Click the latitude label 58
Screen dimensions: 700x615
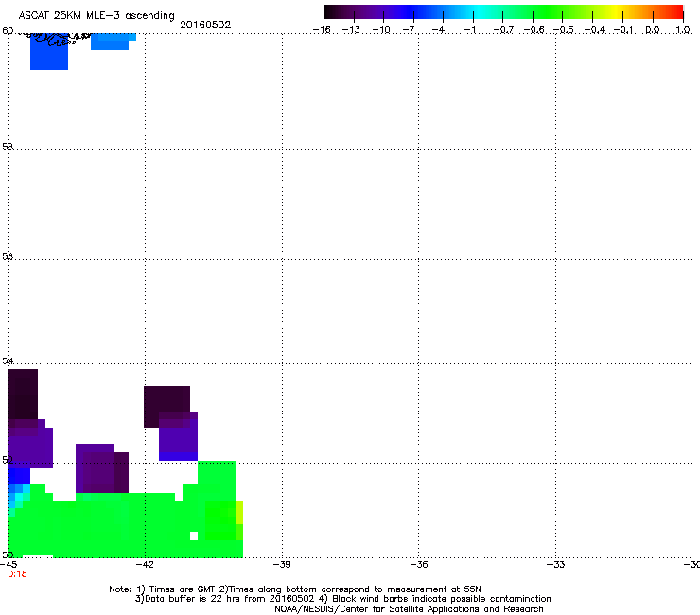pyautogui.click(x=8, y=147)
